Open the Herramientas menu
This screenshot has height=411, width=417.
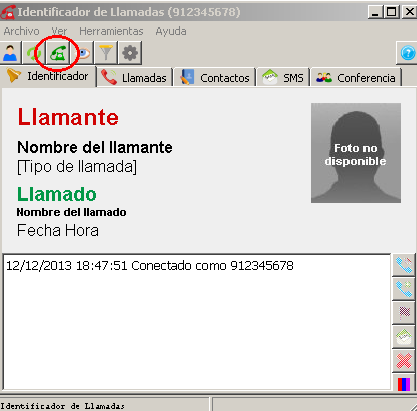(x=111, y=31)
